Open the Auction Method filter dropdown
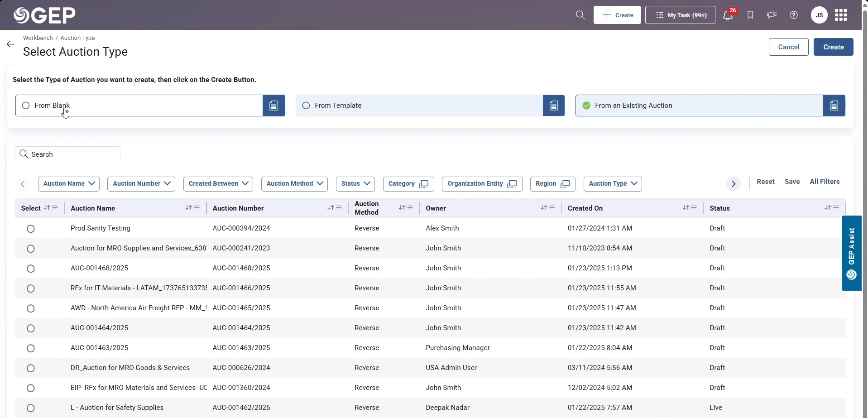Image resolution: width=868 pixels, height=418 pixels. (294, 184)
